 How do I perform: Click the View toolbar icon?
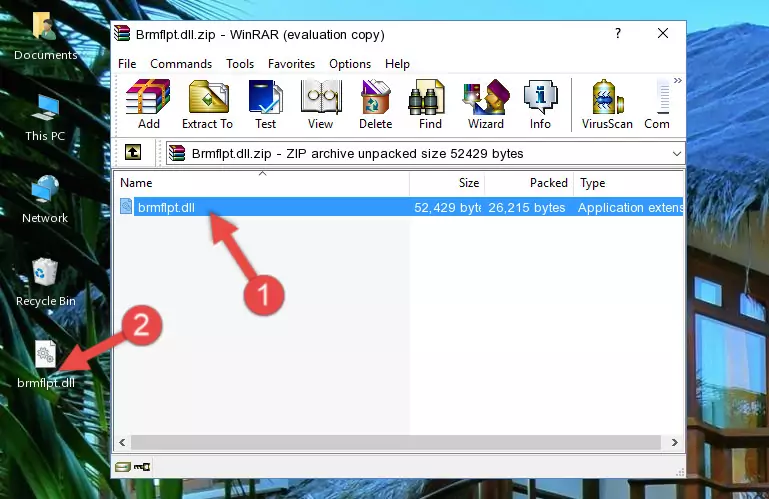[x=321, y=105]
